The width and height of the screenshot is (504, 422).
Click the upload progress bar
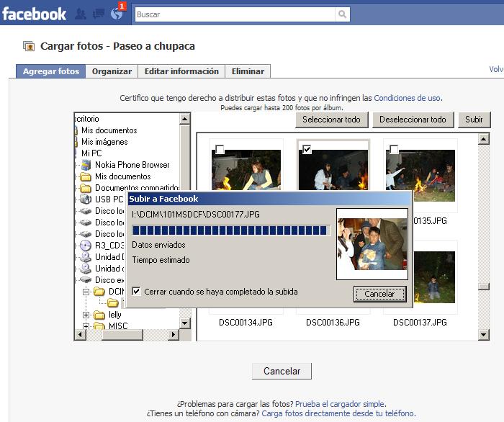(x=230, y=230)
